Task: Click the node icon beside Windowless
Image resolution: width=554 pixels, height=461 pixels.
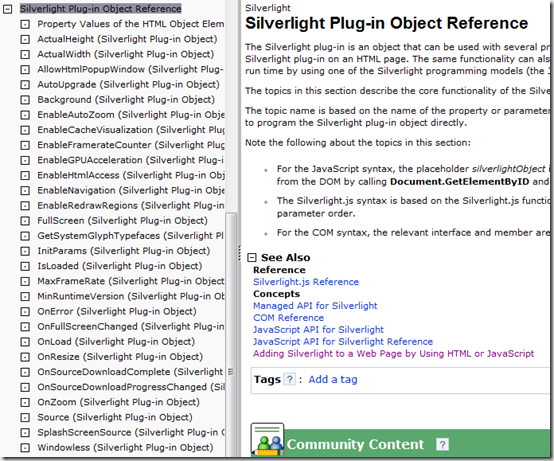Action: coord(25,448)
